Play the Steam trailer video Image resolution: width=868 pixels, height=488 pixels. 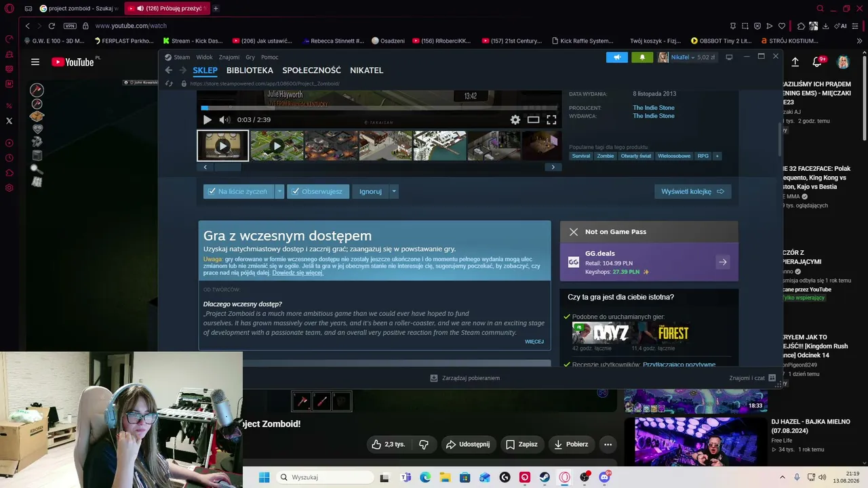point(208,120)
